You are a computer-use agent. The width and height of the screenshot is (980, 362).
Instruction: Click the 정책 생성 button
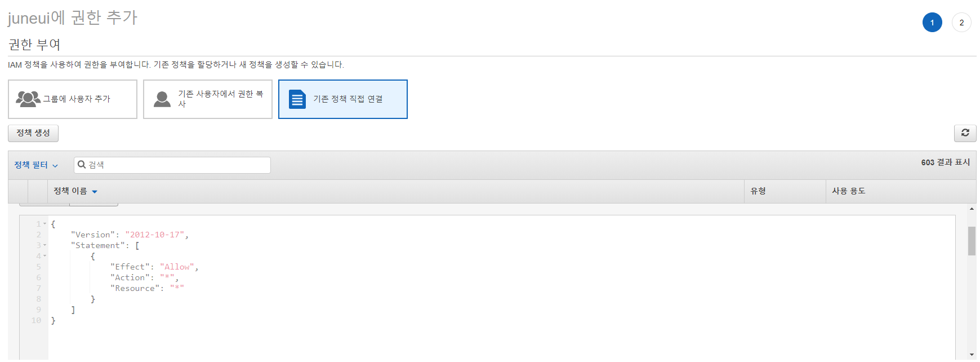[x=33, y=133]
